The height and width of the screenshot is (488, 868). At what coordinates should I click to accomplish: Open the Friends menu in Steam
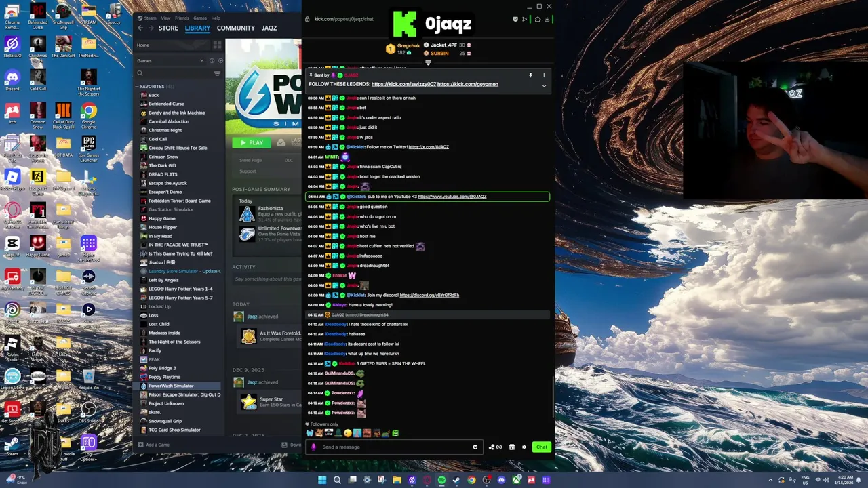click(182, 18)
